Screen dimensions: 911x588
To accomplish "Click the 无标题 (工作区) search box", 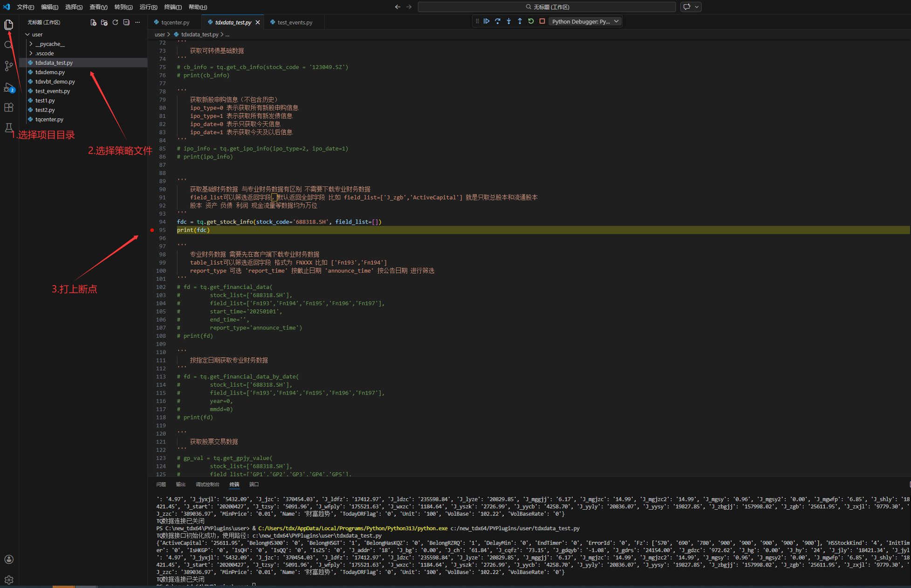I will click(x=547, y=7).
